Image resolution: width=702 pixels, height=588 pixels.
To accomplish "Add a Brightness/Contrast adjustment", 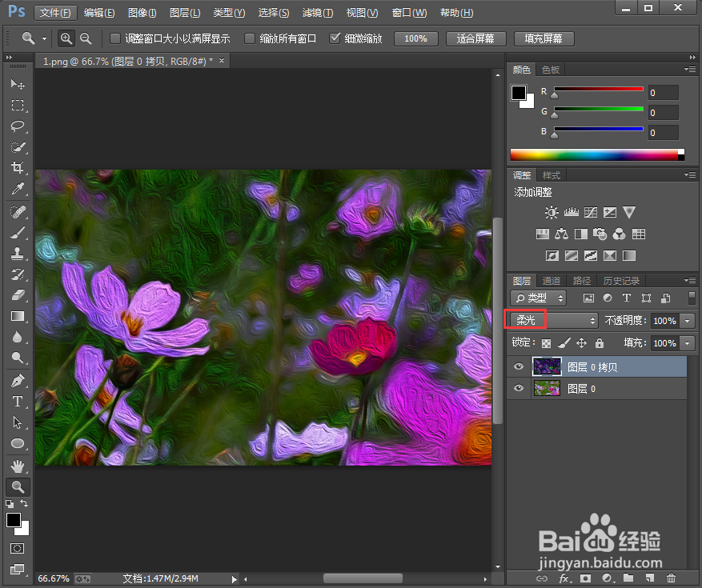I will (x=552, y=212).
